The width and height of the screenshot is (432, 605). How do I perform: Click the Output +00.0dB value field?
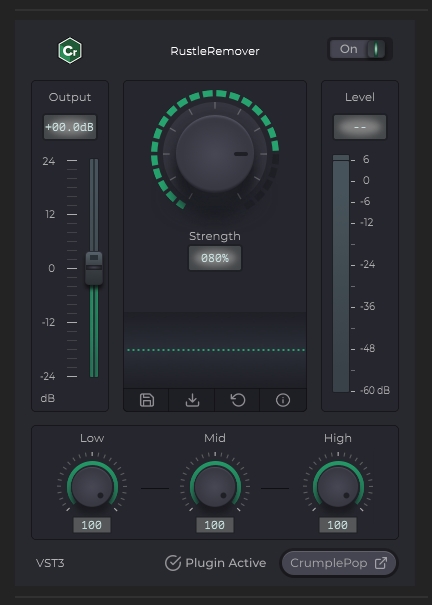70,127
